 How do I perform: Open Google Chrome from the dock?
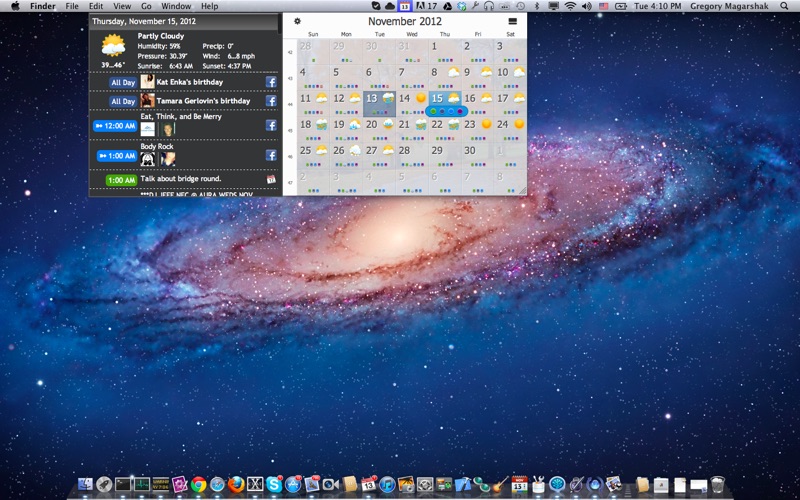click(199, 484)
